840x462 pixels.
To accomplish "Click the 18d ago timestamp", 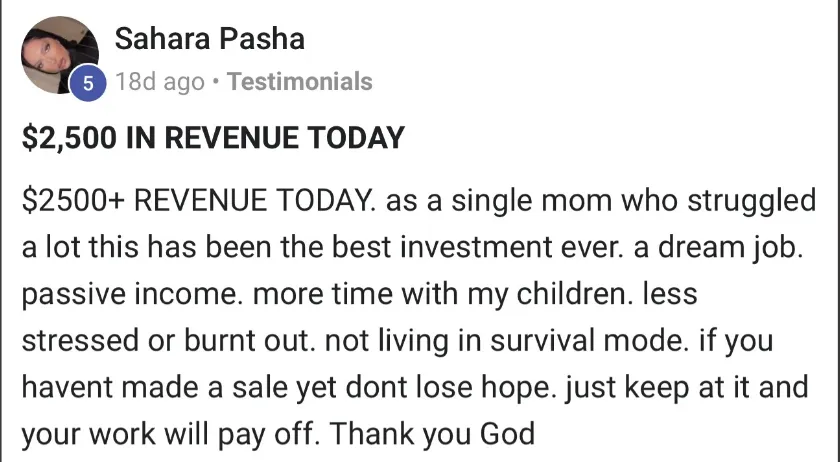I will 160,81.
